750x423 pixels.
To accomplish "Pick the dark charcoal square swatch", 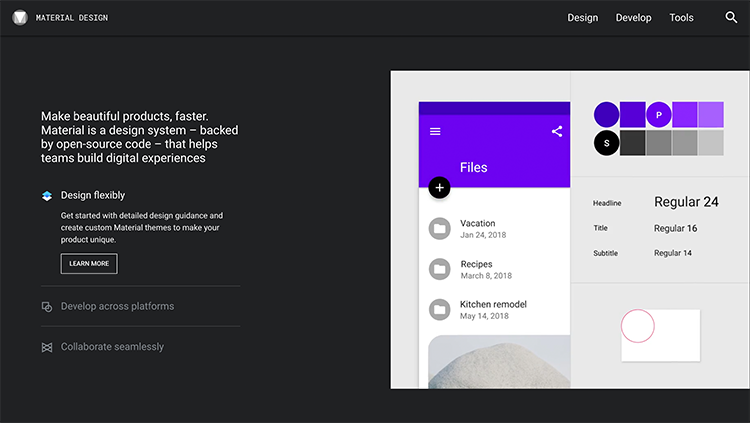I will click(632, 143).
